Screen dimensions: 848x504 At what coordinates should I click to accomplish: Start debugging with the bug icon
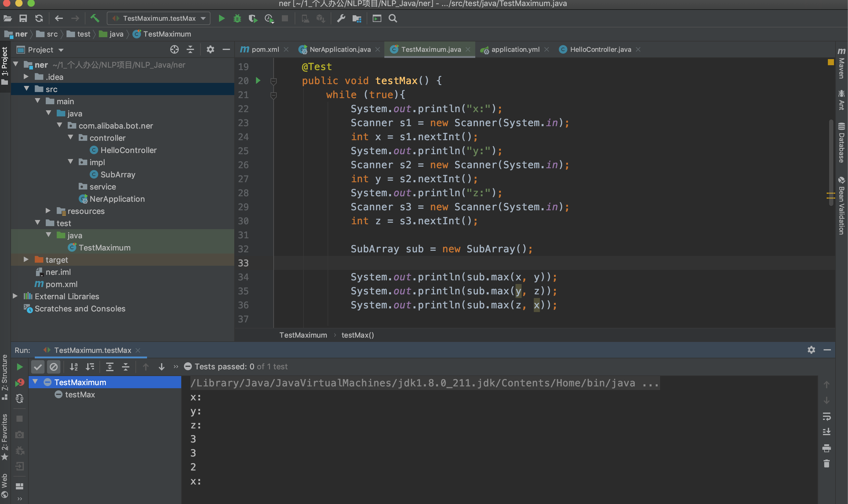click(237, 18)
